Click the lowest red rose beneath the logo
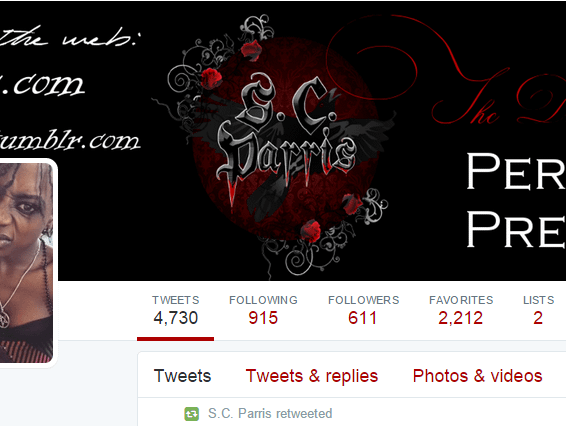566x426 pixels. tap(310, 231)
